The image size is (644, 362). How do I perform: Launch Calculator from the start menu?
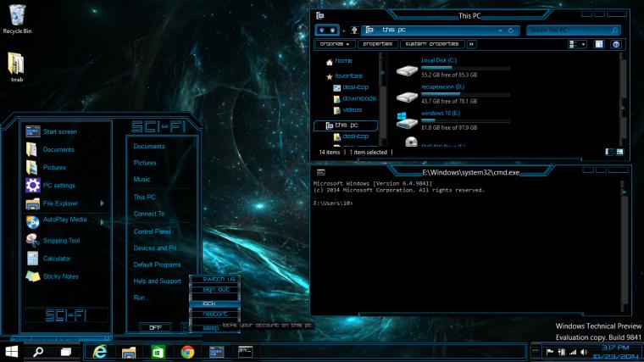click(x=57, y=259)
